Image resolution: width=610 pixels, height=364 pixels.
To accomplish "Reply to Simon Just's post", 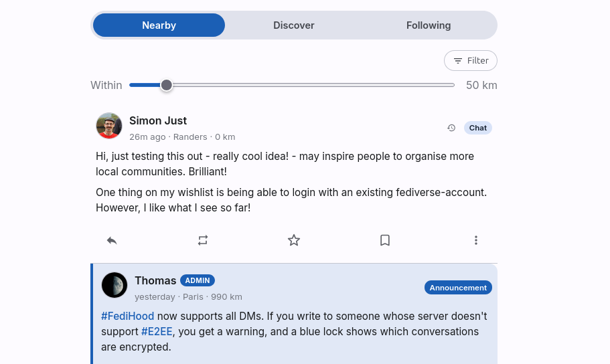I will pyautogui.click(x=112, y=240).
